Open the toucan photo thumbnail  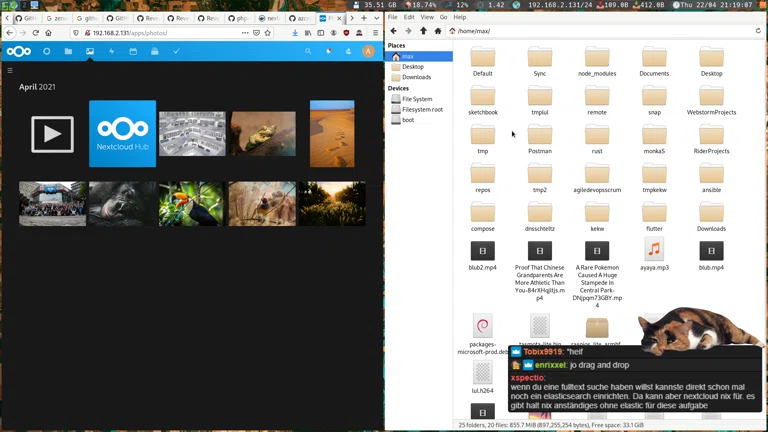[x=192, y=204]
